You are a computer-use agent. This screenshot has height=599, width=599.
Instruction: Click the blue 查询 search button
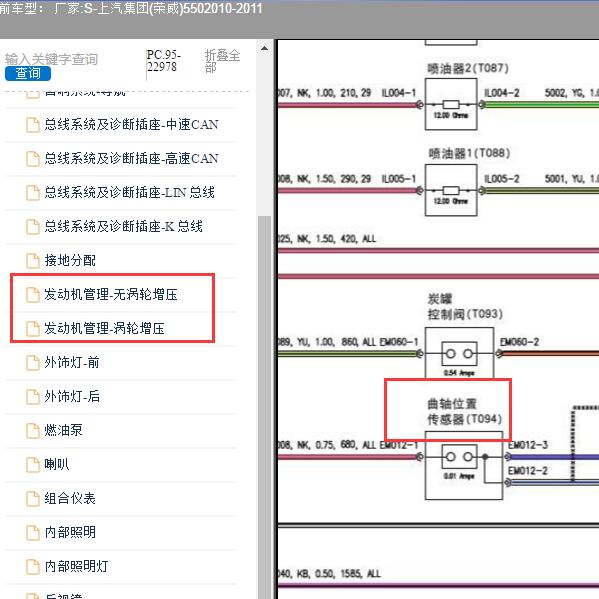(28, 73)
